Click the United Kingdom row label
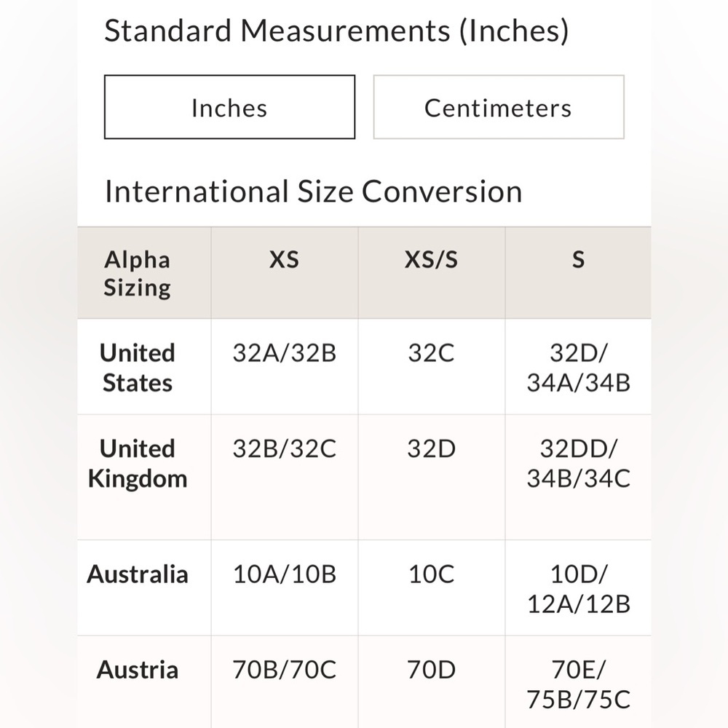 138,463
